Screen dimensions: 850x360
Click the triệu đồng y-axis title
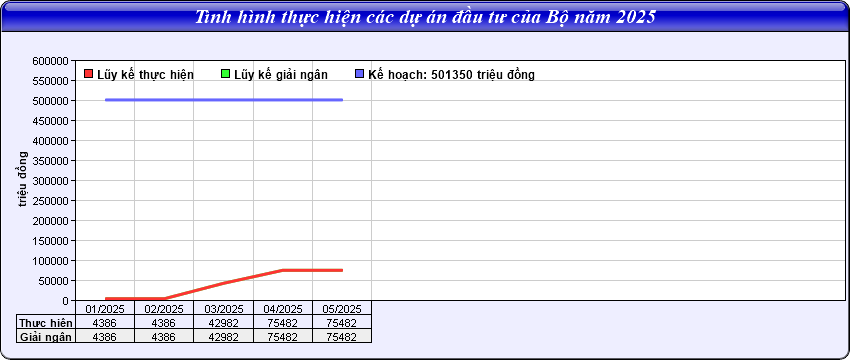coord(23,179)
